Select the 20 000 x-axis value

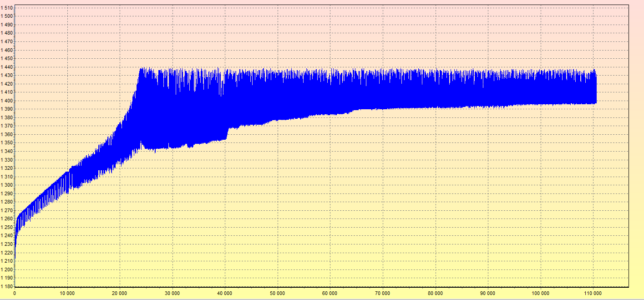(x=120, y=293)
